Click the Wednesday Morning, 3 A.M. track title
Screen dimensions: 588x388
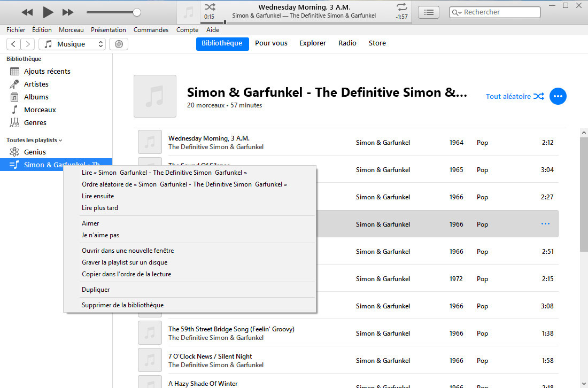(209, 138)
